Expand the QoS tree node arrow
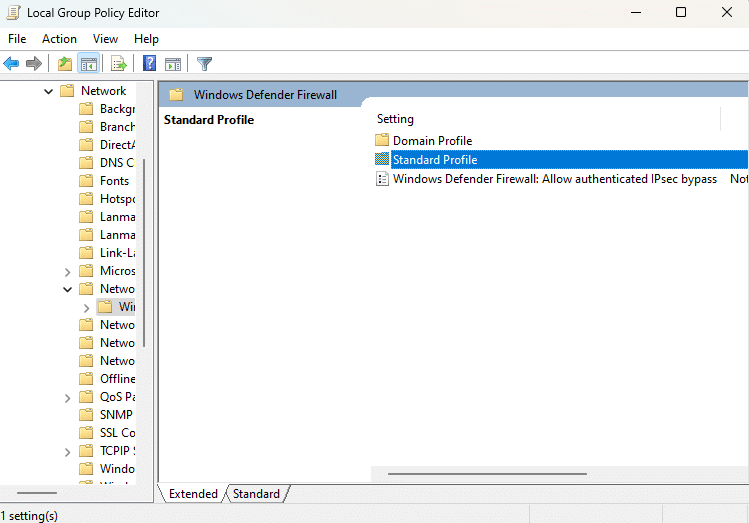This screenshot has width=749, height=523. 67,397
